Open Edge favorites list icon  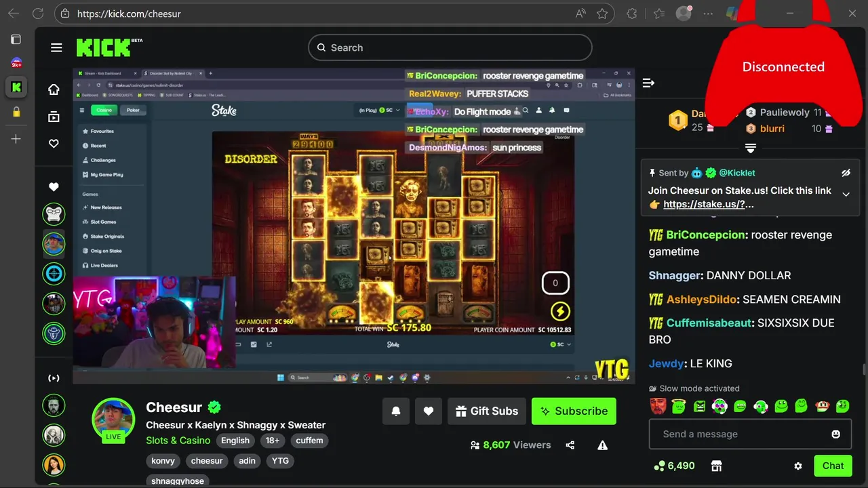point(659,14)
